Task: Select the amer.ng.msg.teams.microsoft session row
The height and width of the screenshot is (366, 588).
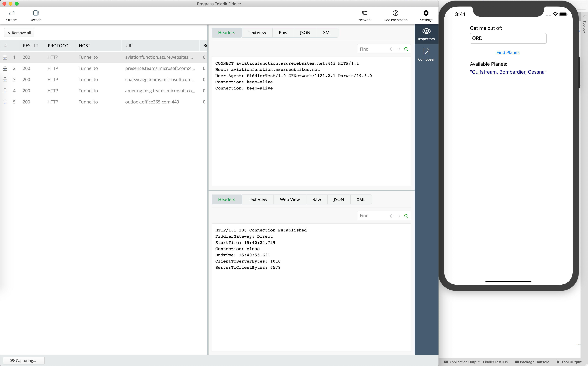Action: [104, 91]
